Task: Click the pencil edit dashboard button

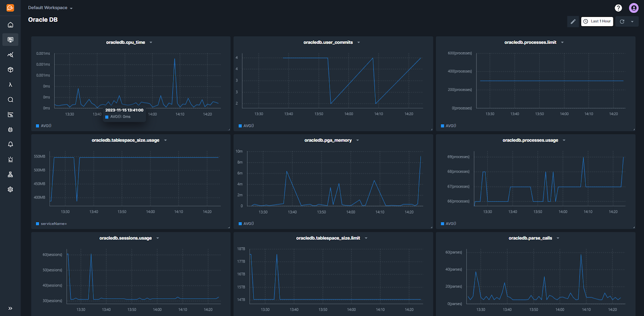Action: pyautogui.click(x=573, y=21)
